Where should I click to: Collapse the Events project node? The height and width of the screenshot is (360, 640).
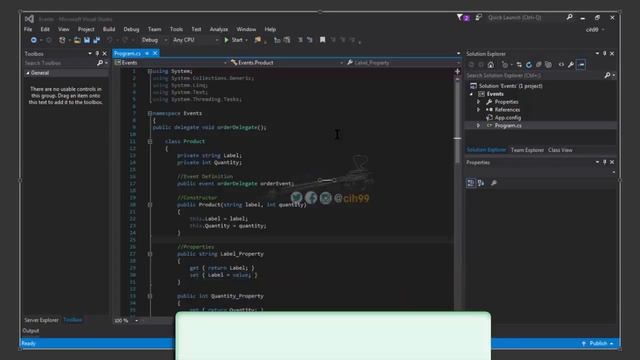point(471,94)
